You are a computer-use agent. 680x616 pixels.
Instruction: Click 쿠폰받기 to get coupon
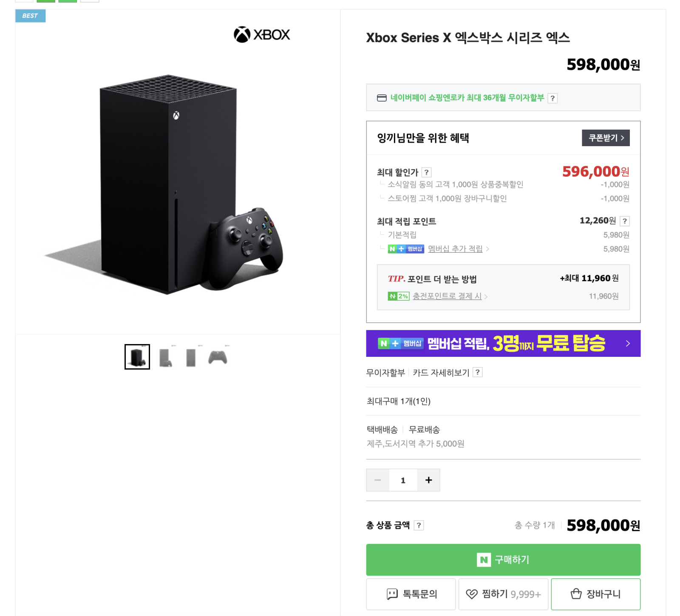click(x=606, y=138)
